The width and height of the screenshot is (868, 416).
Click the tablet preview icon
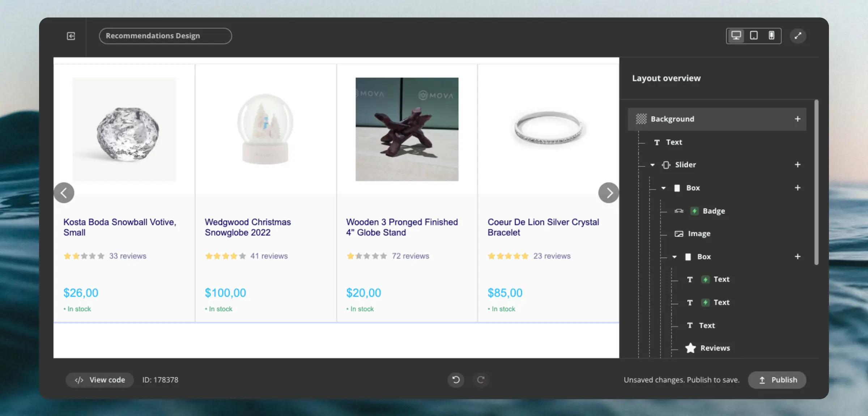tap(754, 35)
